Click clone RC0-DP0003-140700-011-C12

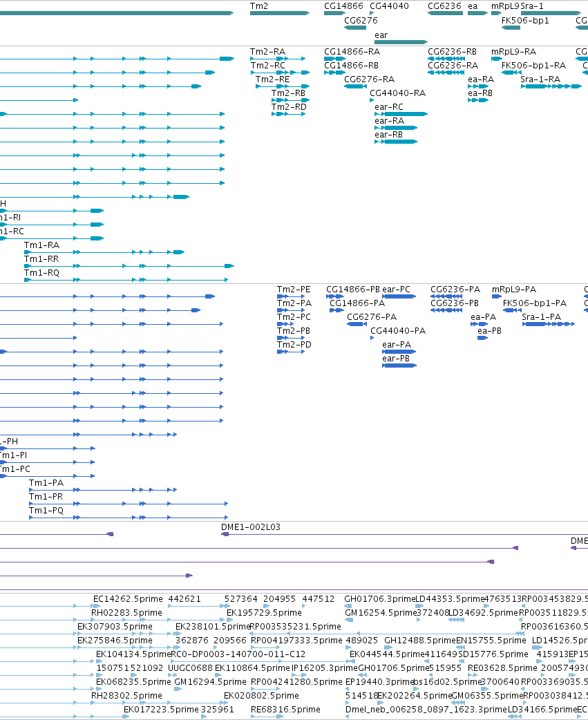tap(238, 654)
